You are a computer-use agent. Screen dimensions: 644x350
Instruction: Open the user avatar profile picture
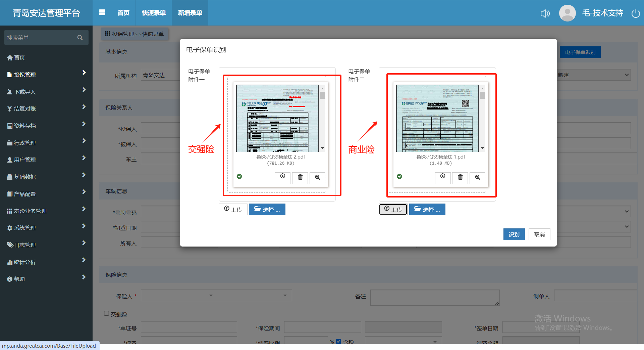tap(567, 13)
